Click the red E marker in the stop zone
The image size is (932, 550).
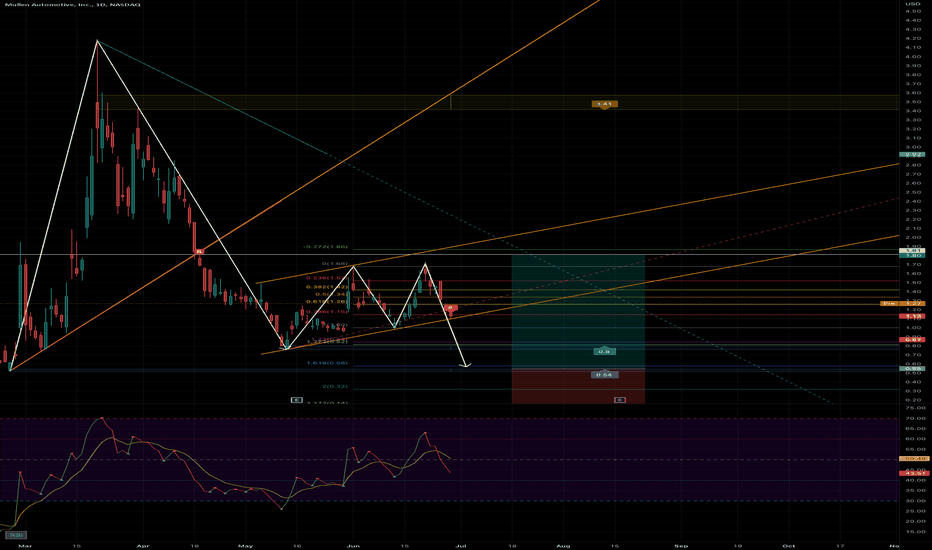(620, 400)
